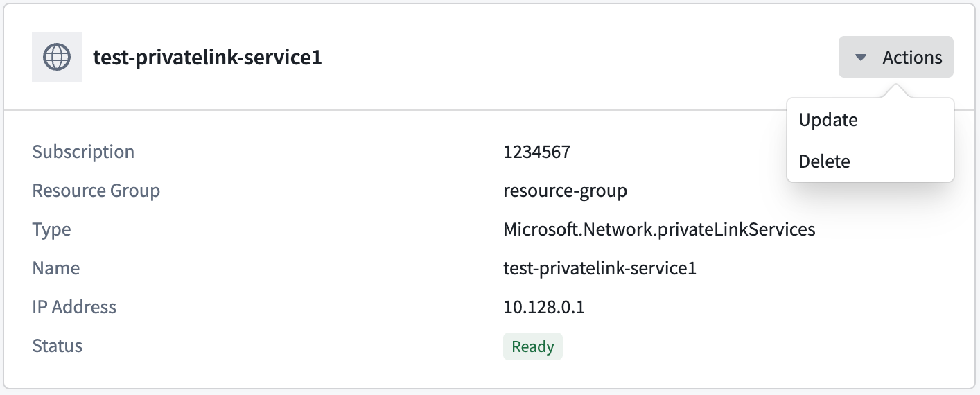This screenshot has width=980, height=395.
Task: Click the Actions label text
Action: pyautogui.click(x=912, y=58)
